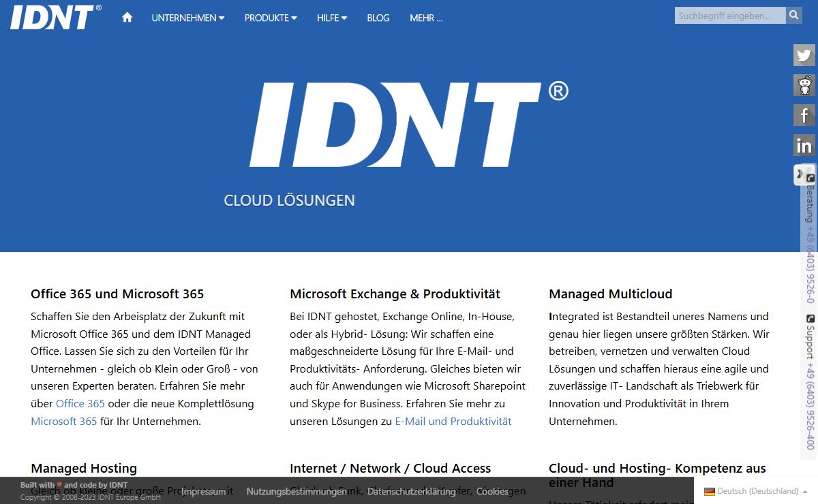Open the E-Mail und Produktivität link

[x=453, y=421]
